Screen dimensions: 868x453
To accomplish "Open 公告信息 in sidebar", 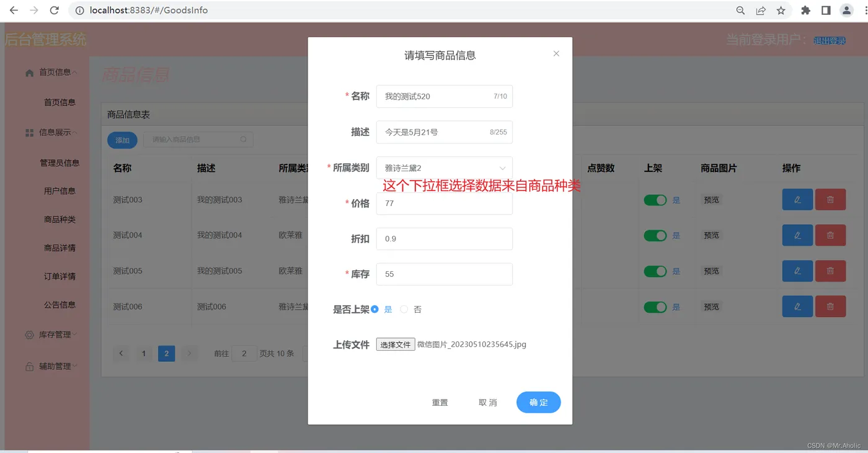I will (x=60, y=305).
